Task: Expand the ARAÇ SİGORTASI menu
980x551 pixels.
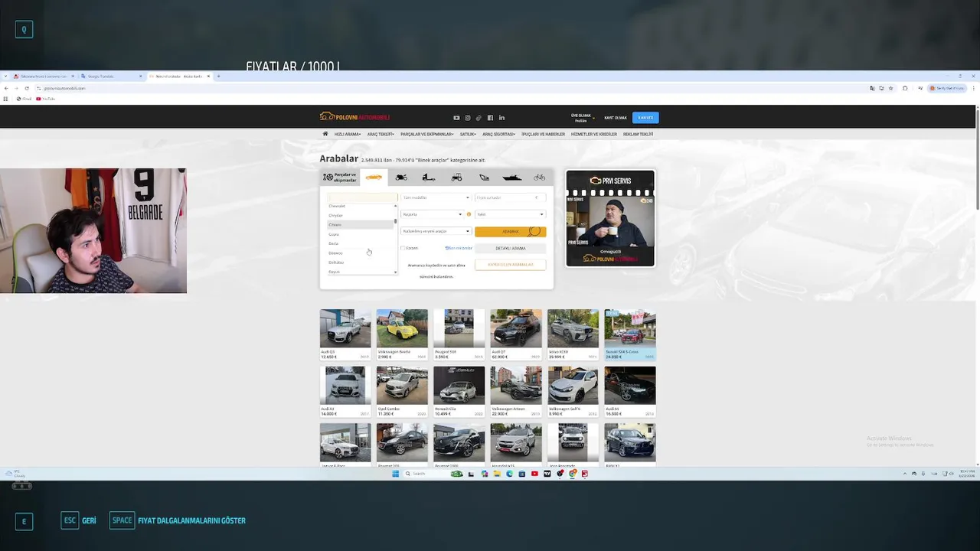Action: tap(498, 134)
